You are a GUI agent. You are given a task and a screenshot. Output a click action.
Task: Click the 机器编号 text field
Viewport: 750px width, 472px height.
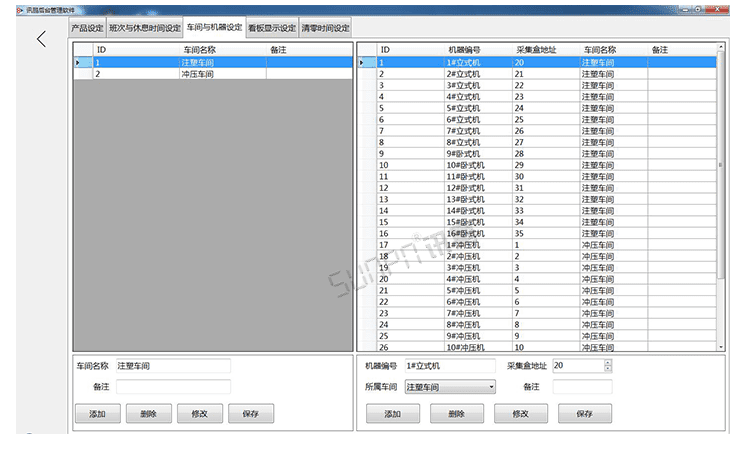coord(449,366)
